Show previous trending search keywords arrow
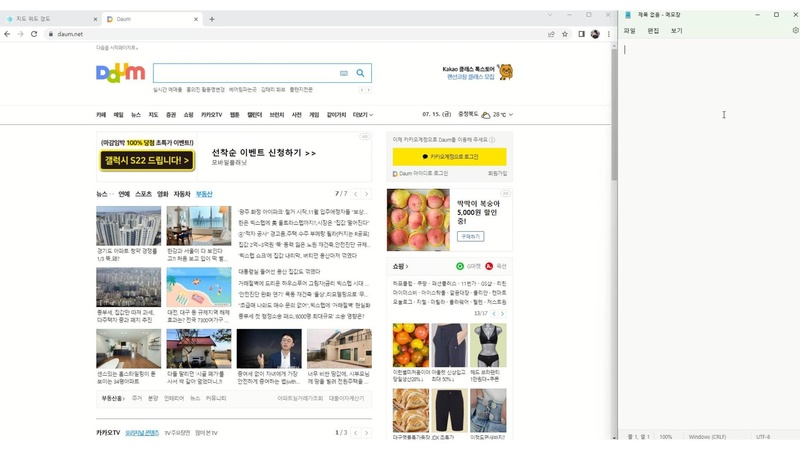Image resolution: width=800 pixels, height=450 pixels. [362, 90]
